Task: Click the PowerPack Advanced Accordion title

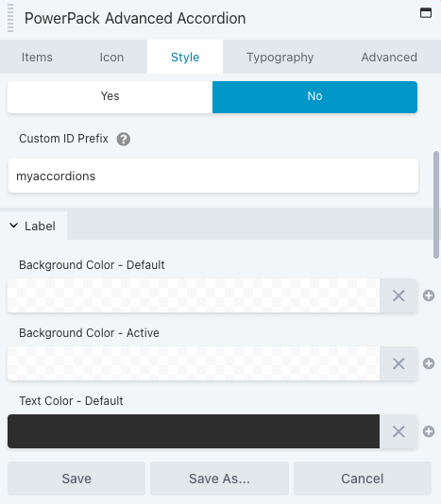Action: pos(135,18)
